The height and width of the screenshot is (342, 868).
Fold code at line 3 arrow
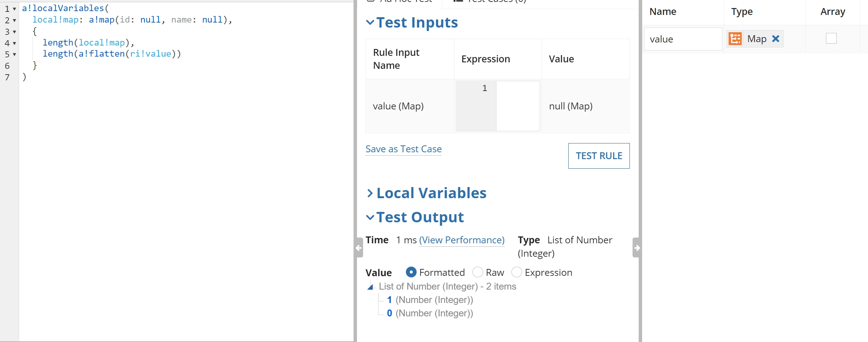(x=15, y=32)
